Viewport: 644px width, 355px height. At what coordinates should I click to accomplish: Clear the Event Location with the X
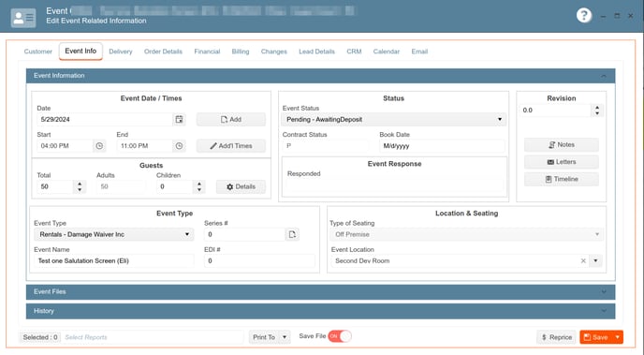click(x=583, y=261)
